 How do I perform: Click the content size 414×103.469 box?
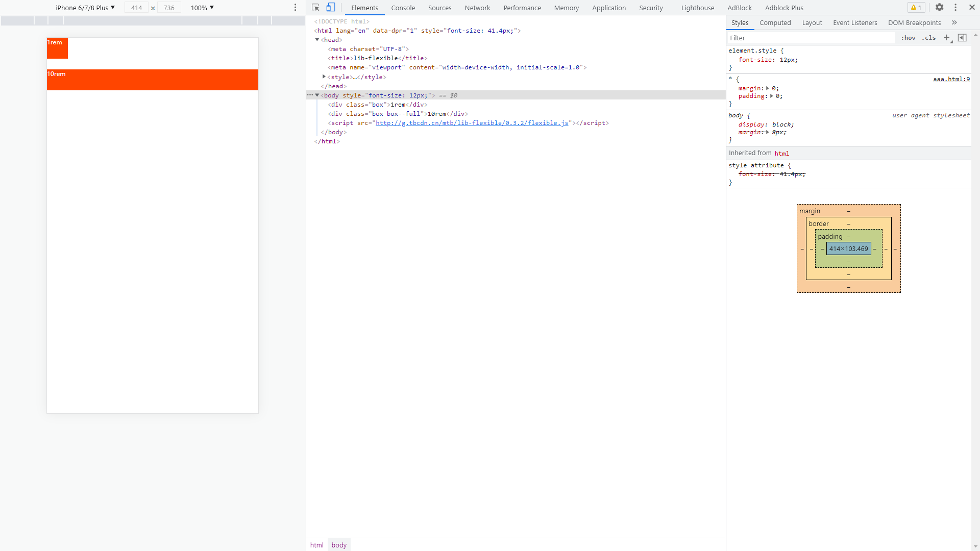pos(848,249)
